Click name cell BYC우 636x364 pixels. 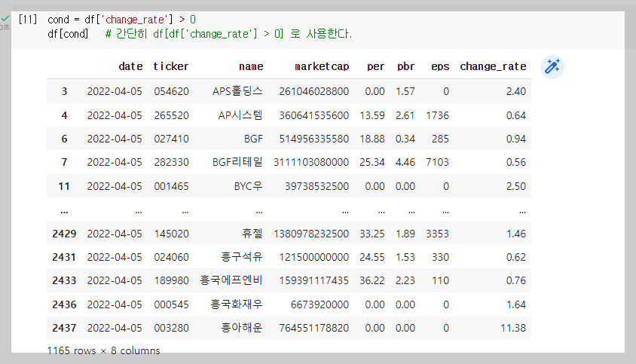(x=248, y=186)
